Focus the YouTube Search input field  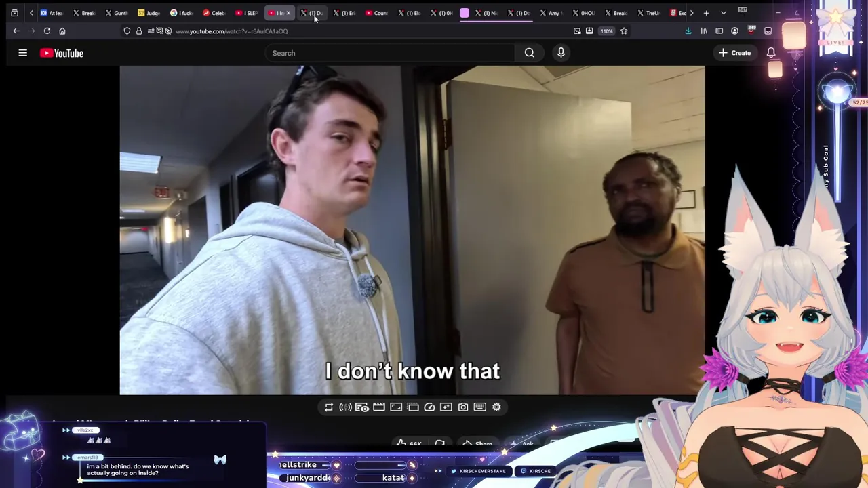tap(390, 53)
